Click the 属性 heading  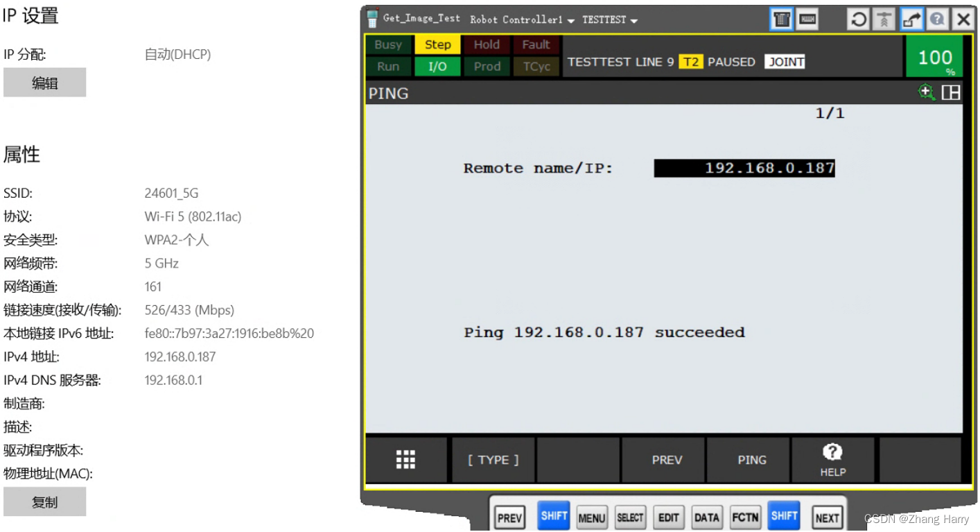[x=21, y=155]
